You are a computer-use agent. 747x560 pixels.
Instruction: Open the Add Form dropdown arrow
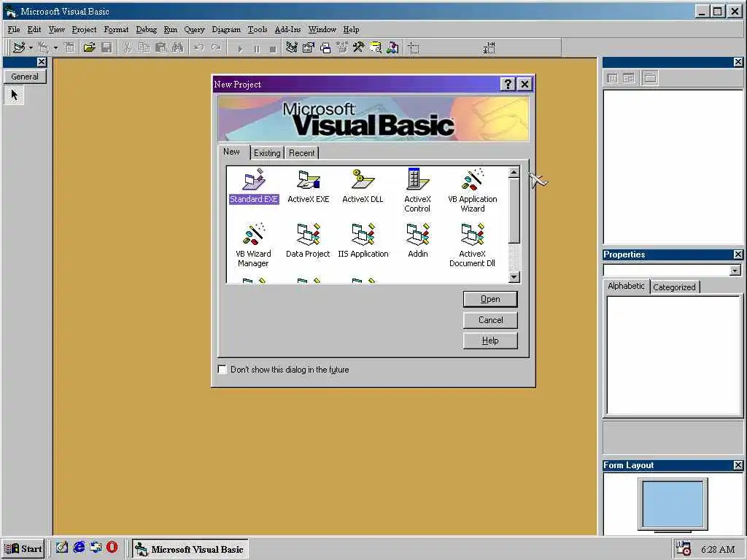[55, 47]
